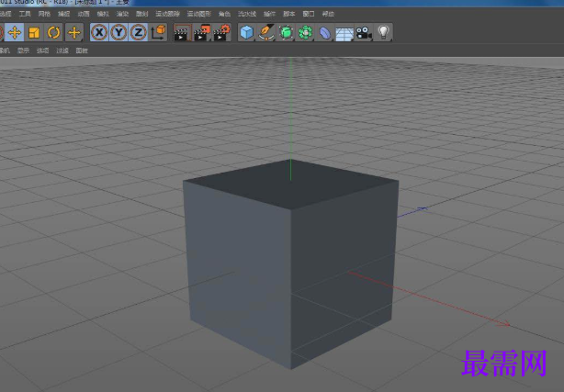Open the viewport 过滤 (Filter) menu
This screenshot has width=564, height=392.
click(x=62, y=50)
